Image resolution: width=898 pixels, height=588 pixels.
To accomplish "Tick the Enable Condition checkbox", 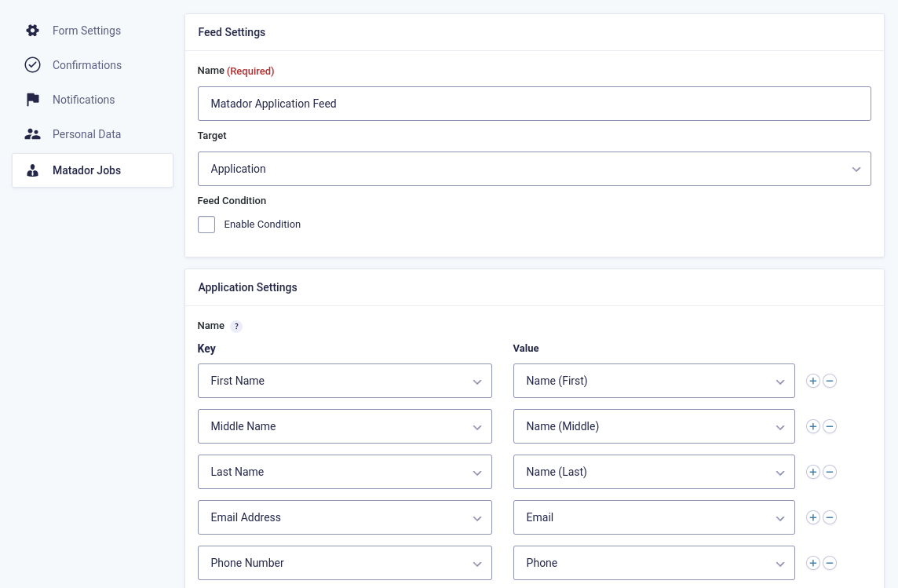I will (x=206, y=225).
